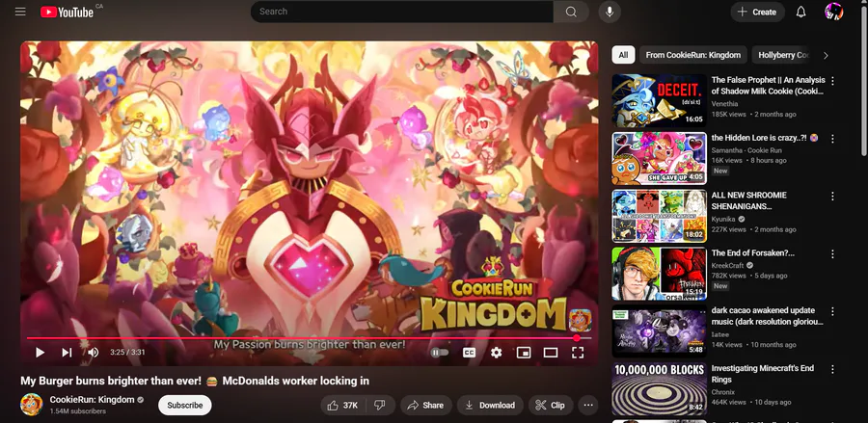Skip to next video

click(67, 353)
